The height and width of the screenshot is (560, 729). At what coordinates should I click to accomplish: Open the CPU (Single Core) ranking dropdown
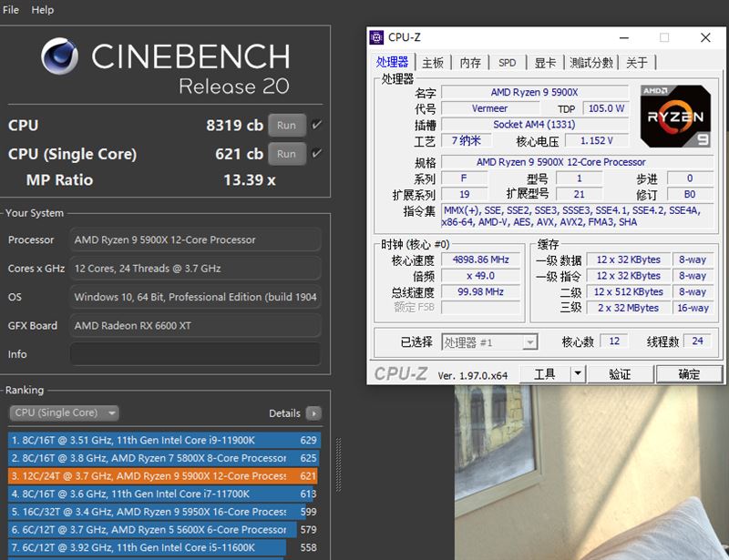tap(64, 412)
